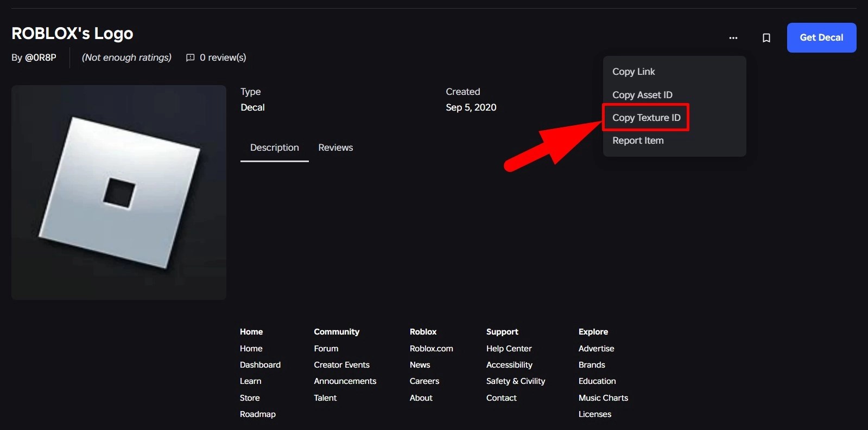Click the Community footer heading
868x430 pixels.
pyautogui.click(x=337, y=332)
